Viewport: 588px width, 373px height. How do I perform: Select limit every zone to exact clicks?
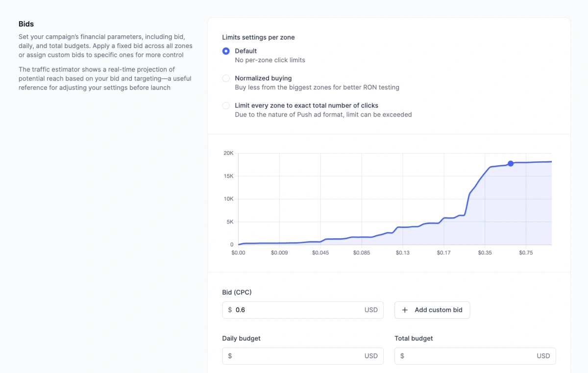[x=226, y=105]
